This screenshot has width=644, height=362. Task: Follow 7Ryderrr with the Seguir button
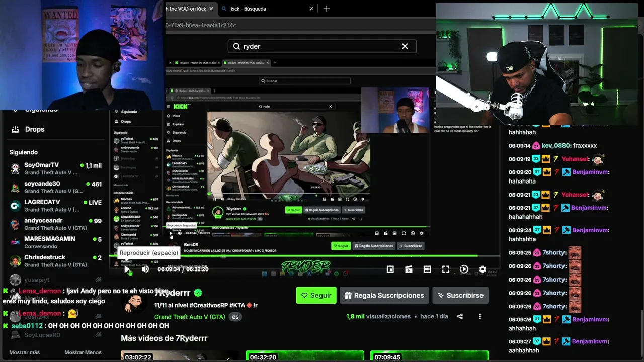(x=316, y=295)
